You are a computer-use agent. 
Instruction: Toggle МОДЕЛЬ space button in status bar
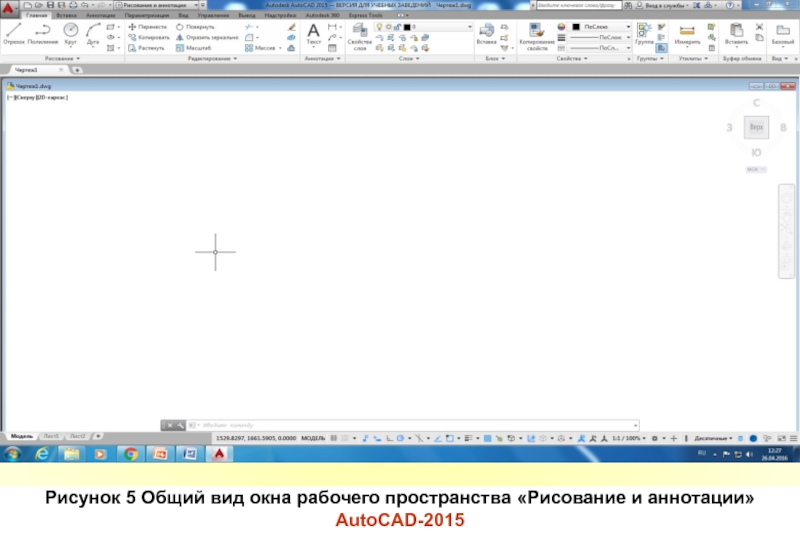(x=313, y=438)
